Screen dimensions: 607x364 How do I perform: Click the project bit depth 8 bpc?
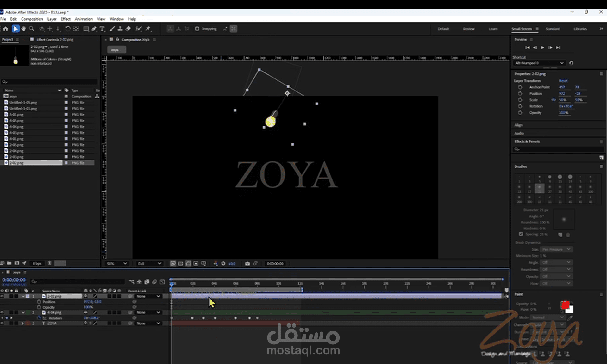tap(37, 263)
